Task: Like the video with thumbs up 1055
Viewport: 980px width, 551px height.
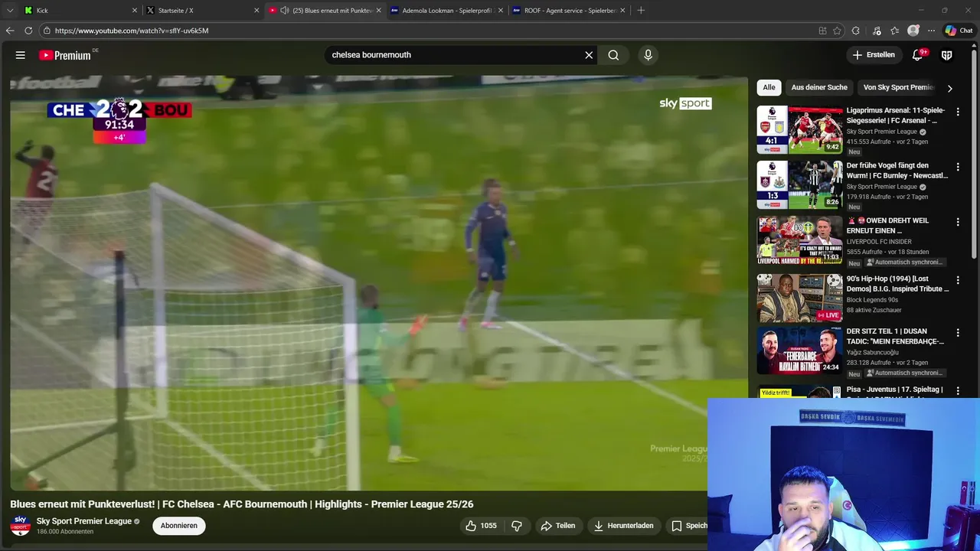Action: 481,526
